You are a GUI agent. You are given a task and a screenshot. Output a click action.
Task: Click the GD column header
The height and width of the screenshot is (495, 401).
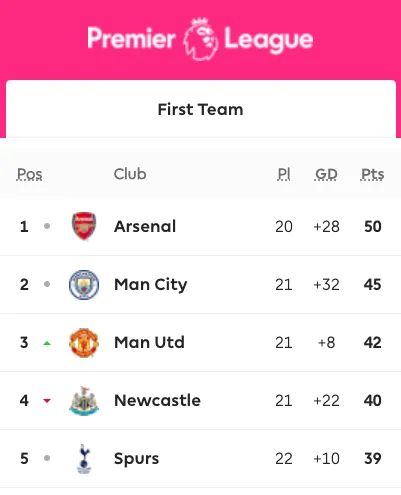326,174
